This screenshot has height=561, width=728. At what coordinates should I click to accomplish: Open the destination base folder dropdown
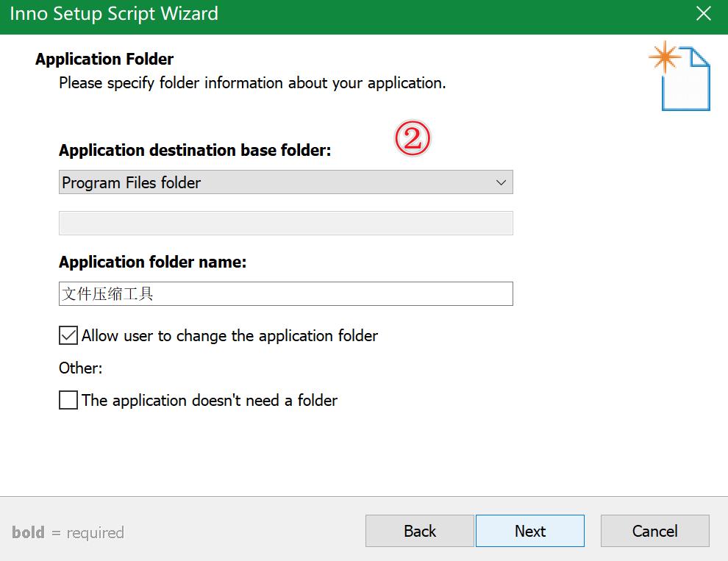[285, 182]
